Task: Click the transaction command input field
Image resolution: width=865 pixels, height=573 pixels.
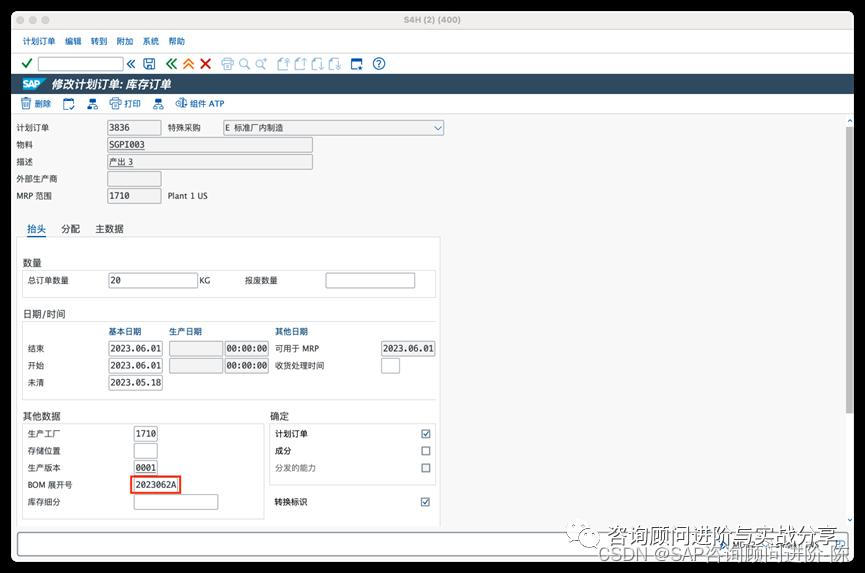Action: [81, 64]
